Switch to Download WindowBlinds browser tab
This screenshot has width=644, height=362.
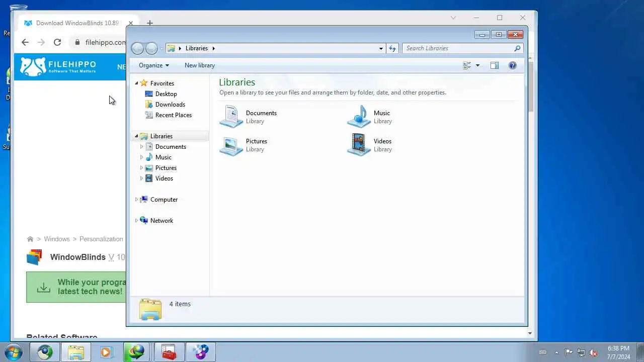77,23
